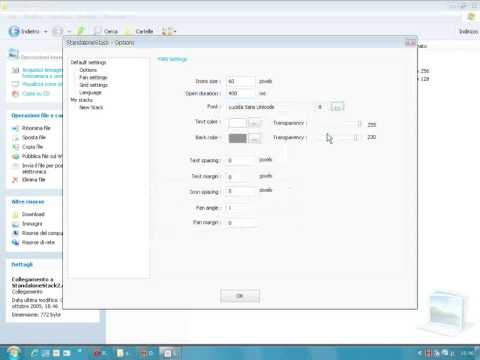Click the taskbar clock
Screen dimensions: 480x360
click(x=467, y=353)
